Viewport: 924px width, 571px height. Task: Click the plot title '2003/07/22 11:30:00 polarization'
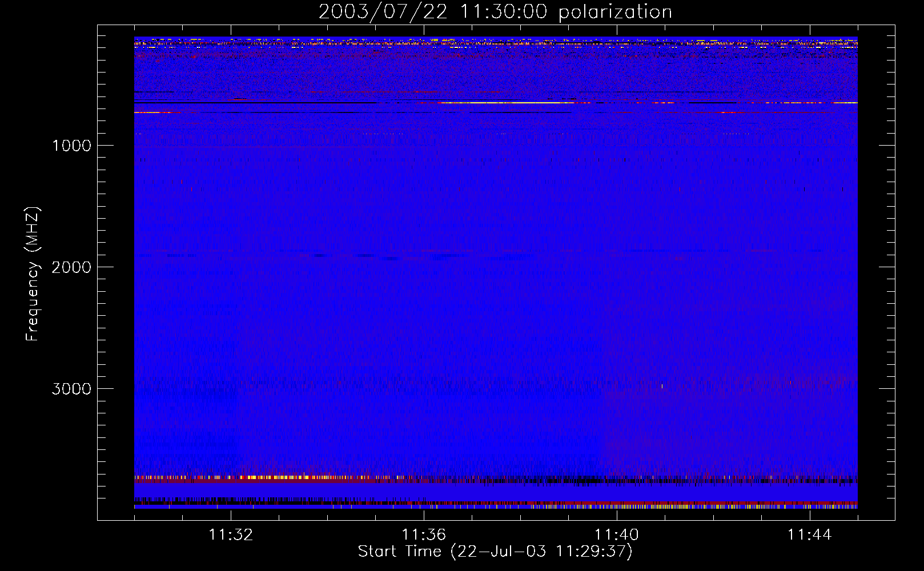495,12
